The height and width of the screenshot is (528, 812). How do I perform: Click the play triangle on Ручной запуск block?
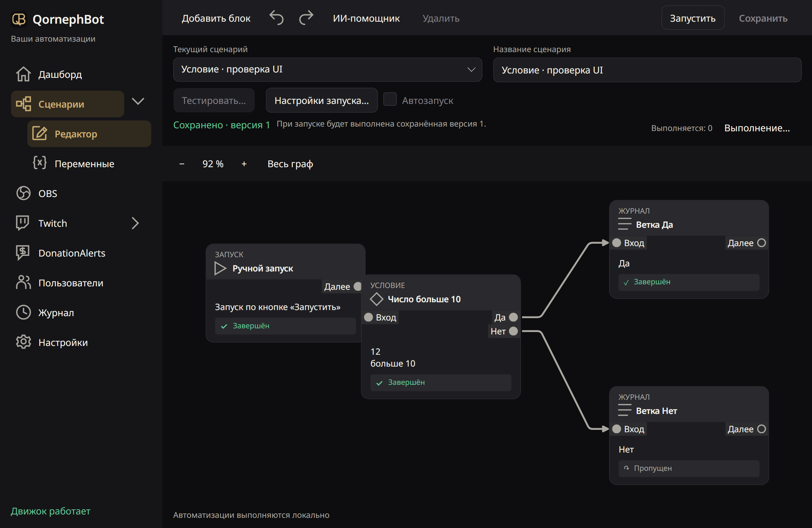pyautogui.click(x=220, y=268)
